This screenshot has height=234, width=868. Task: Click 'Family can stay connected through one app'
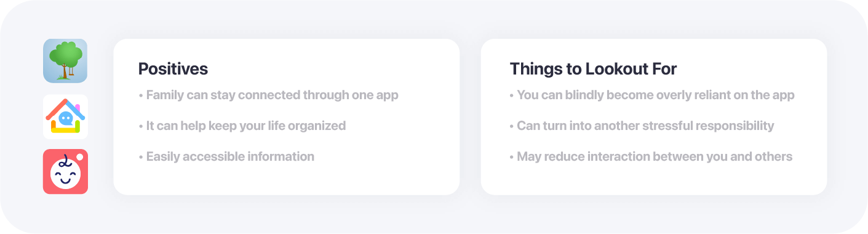point(269,95)
